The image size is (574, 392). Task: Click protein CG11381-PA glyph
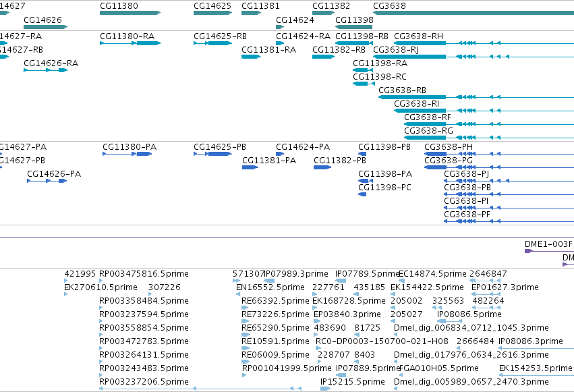(250, 167)
